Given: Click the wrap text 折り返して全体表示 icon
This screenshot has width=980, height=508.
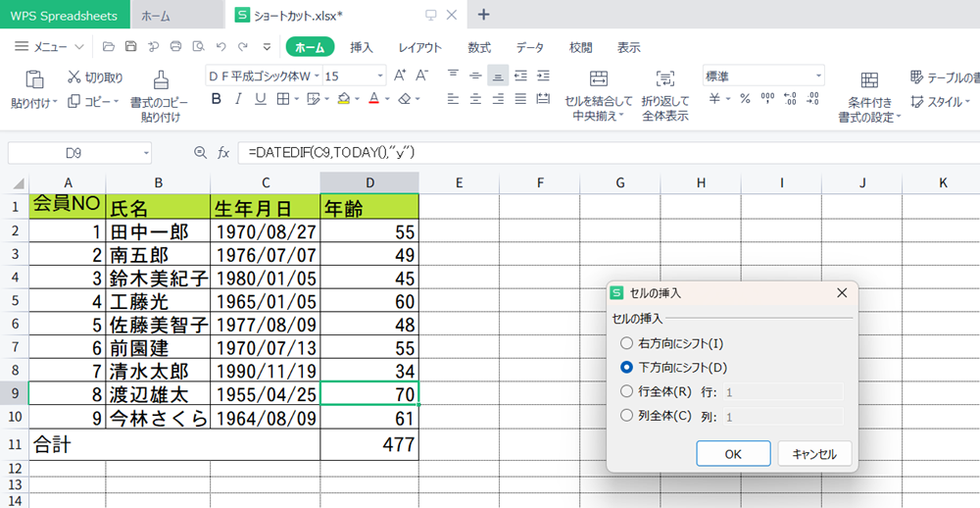Looking at the screenshot, I should pos(665,78).
